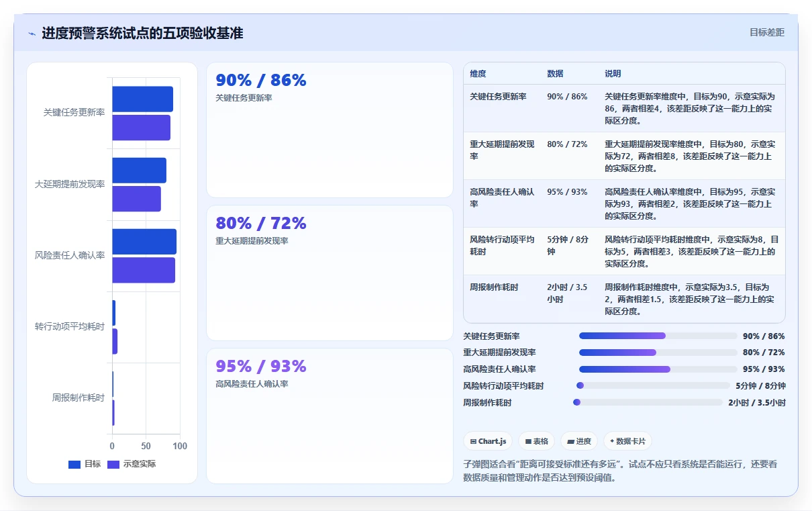Click the lightning icon beside the title
The height and width of the screenshot is (511, 812).
pos(32,34)
